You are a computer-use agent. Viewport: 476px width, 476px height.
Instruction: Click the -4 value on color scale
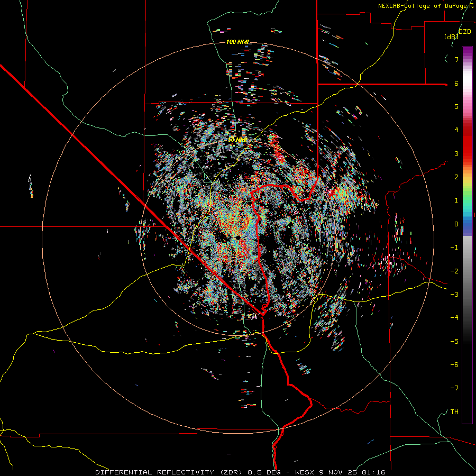pyautogui.click(x=454, y=318)
